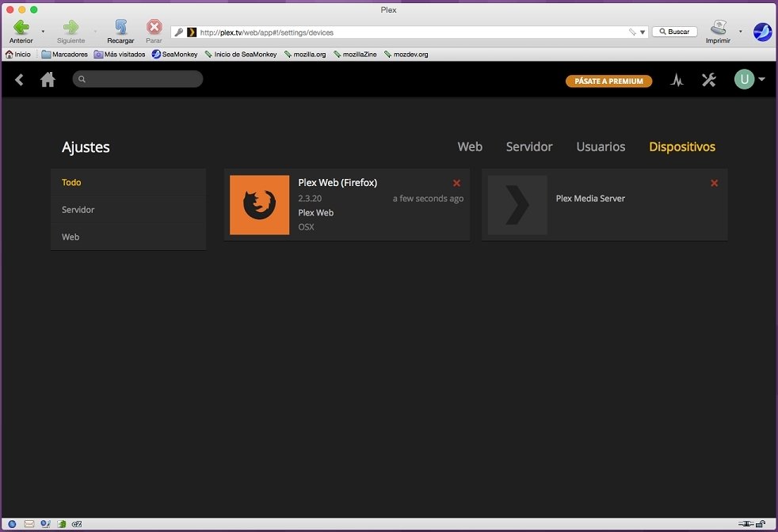Open the mozdev.org bookmark
Screen dimensions: 778x532
tap(406, 55)
